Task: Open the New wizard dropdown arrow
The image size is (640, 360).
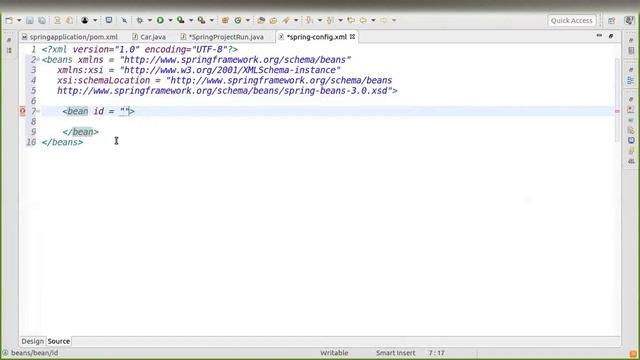Action: pos(19,20)
